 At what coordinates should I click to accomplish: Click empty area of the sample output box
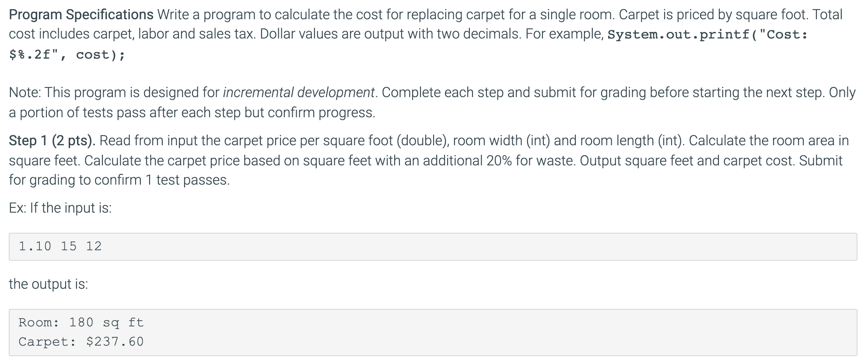(481, 332)
